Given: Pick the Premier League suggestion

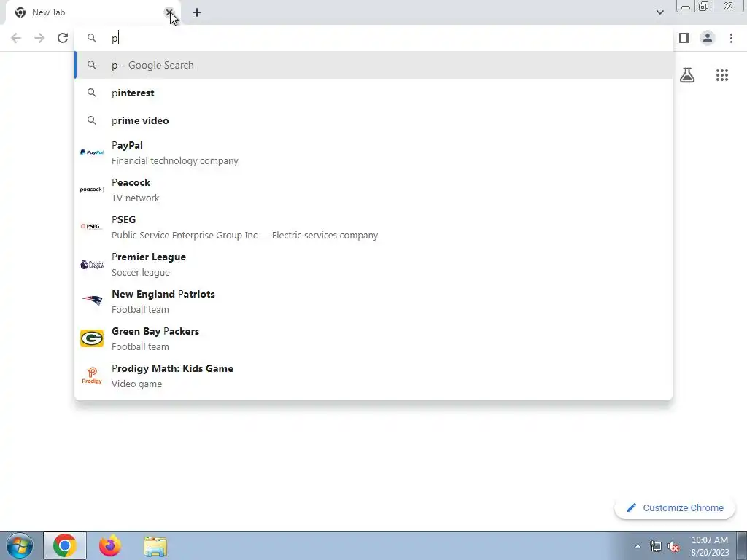Looking at the screenshot, I should 373,264.
